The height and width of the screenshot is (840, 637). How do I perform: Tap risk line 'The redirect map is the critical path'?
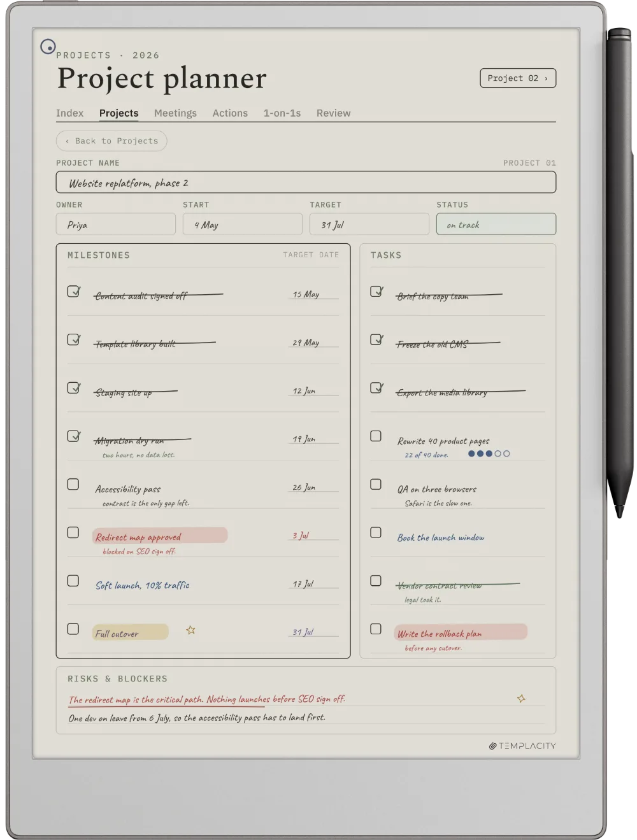[207, 699]
